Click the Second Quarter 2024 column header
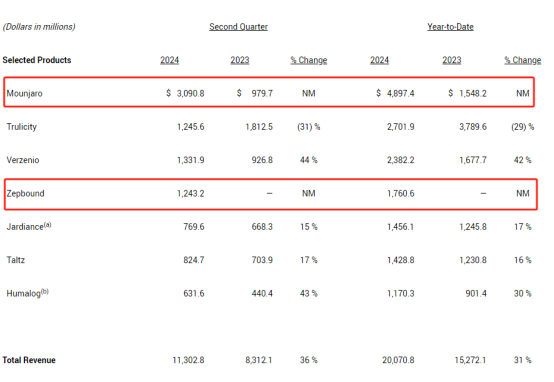This screenshot has width=554, height=382. [170, 60]
